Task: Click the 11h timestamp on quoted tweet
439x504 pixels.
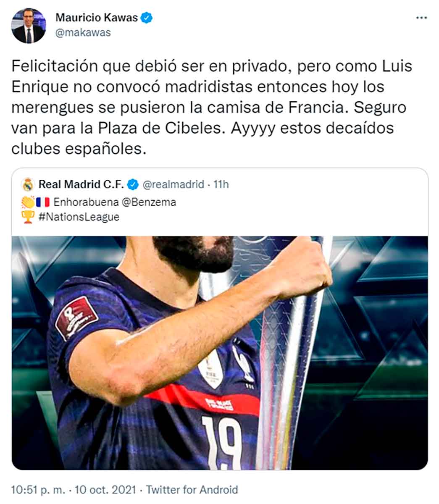Action: click(221, 184)
